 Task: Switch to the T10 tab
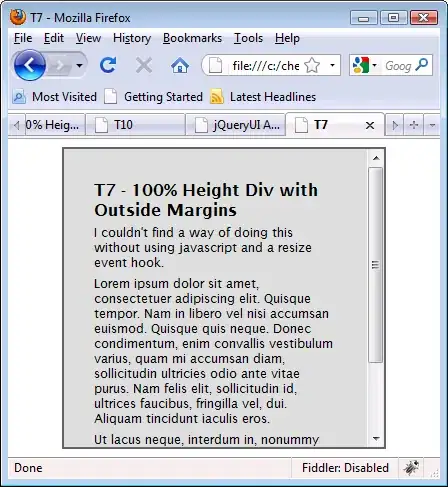click(x=135, y=125)
